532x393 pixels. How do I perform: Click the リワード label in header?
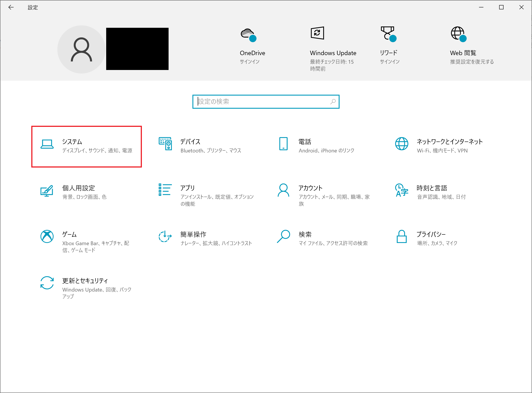click(x=389, y=53)
